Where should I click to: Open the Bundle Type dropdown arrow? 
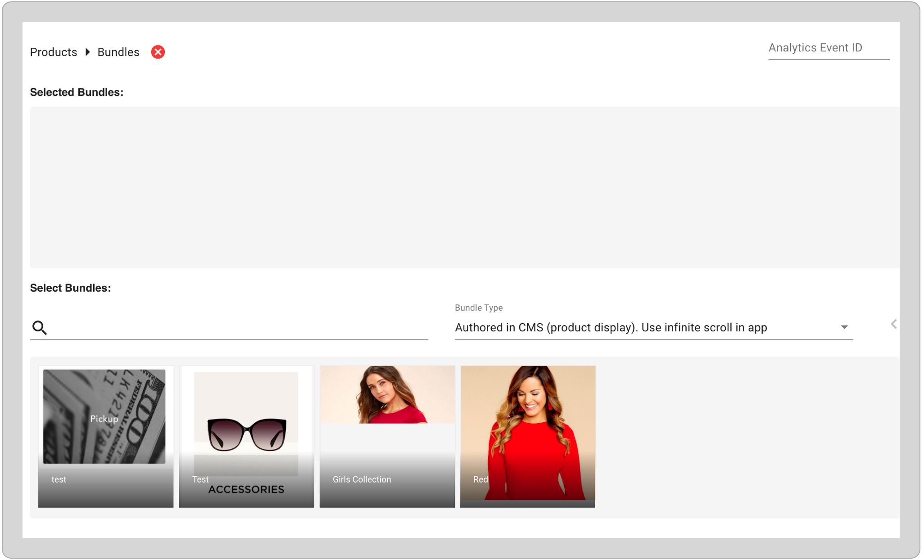point(844,327)
